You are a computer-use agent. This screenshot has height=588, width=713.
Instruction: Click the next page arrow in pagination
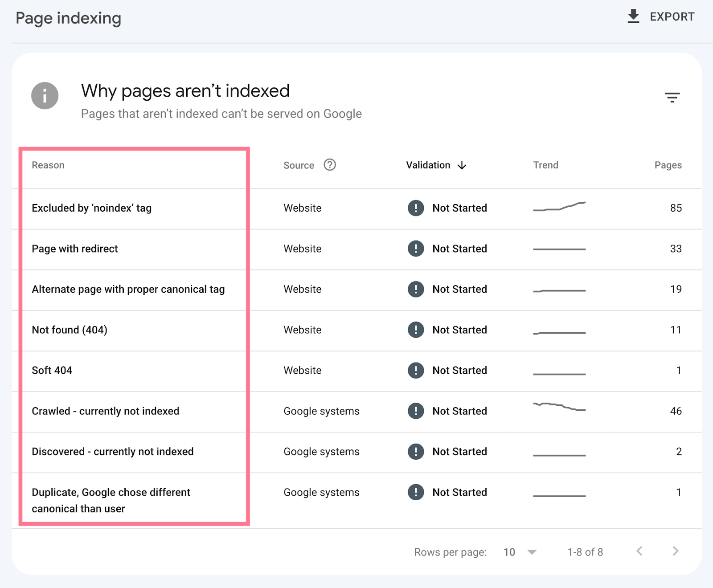coord(676,551)
